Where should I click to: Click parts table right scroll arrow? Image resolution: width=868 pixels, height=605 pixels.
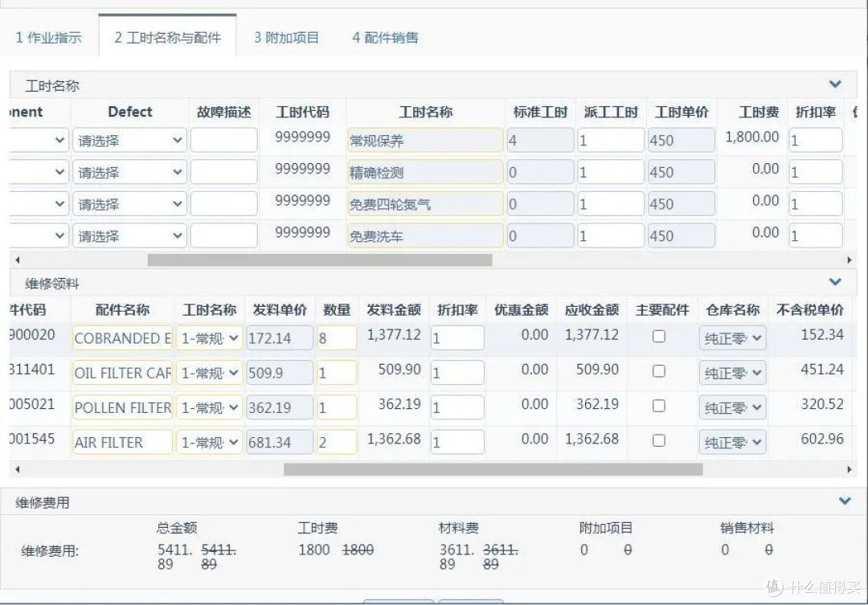pyautogui.click(x=850, y=469)
